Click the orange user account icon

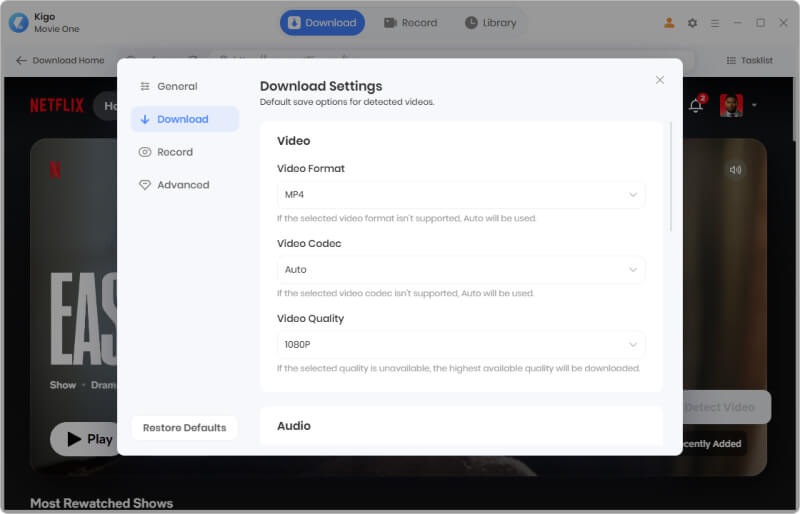[x=669, y=22]
